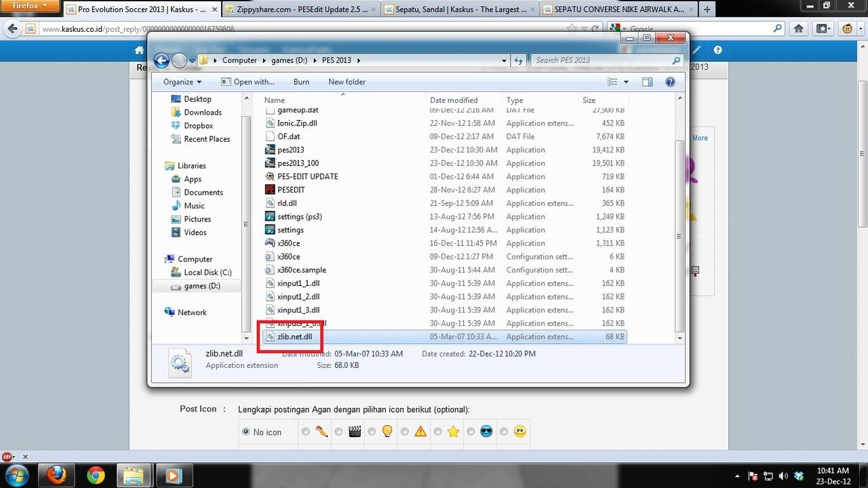
Task: Choose the pencil post icon radio
Action: point(306,432)
